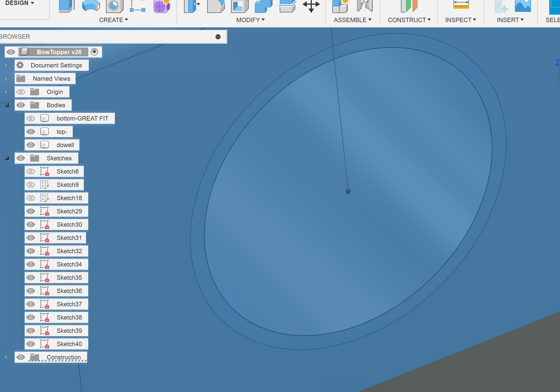The image size is (560, 392).
Task: Hide the top- body
Action: pos(31,132)
